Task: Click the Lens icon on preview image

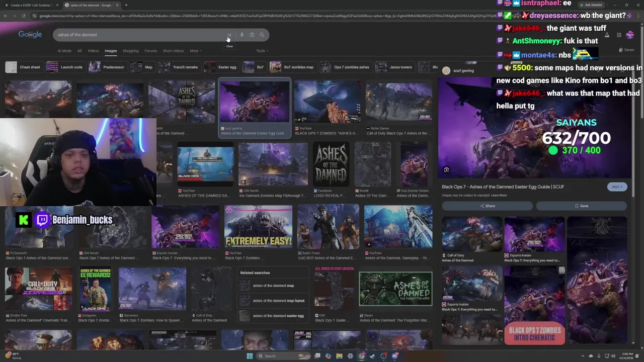Action: [446, 170]
